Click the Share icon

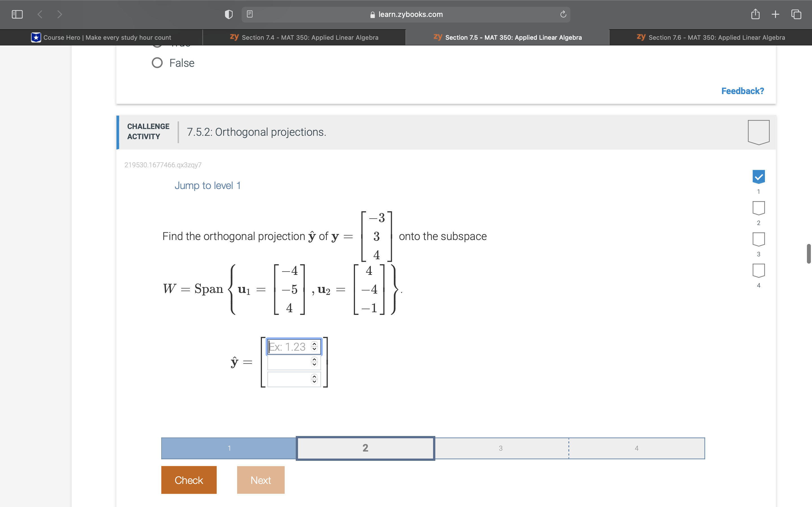755,14
